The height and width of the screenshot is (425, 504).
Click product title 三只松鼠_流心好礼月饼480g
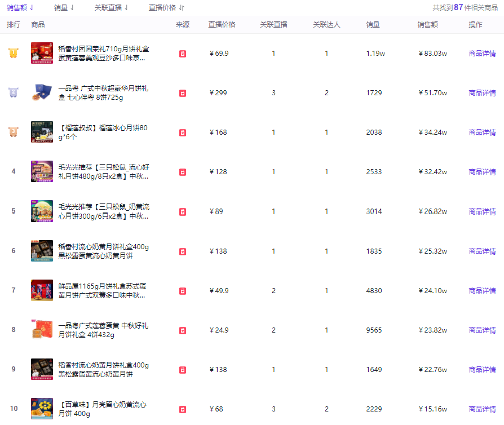(x=104, y=172)
